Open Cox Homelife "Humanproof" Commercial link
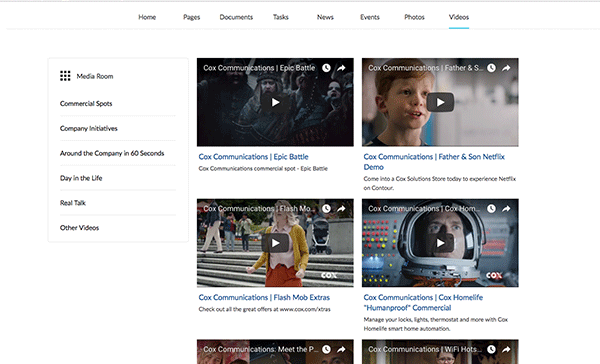The image size is (600, 364). (x=423, y=302)
